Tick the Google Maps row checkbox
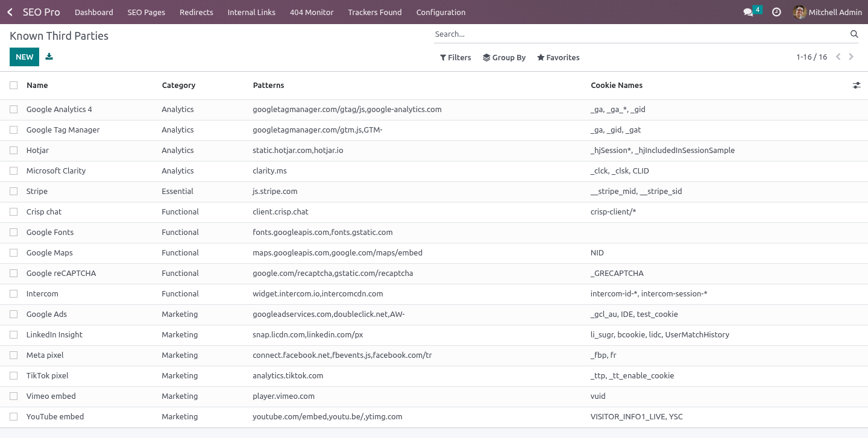The width and height of the screenshot is (868, 438). point(14,253)
